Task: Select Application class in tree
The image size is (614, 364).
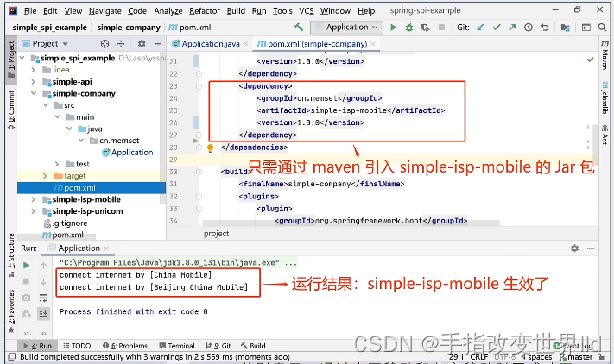Action: pos(128,153)
